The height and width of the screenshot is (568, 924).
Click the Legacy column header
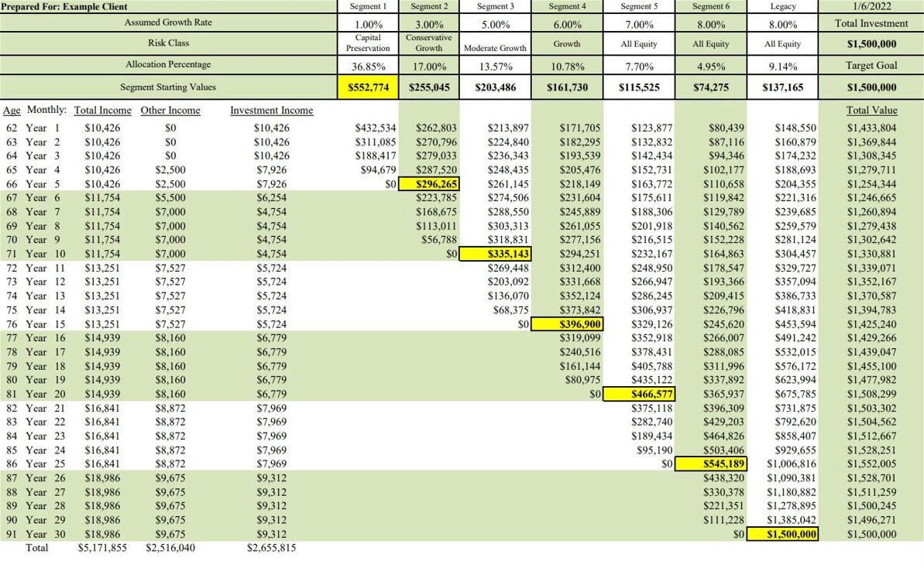click(782, 6)
